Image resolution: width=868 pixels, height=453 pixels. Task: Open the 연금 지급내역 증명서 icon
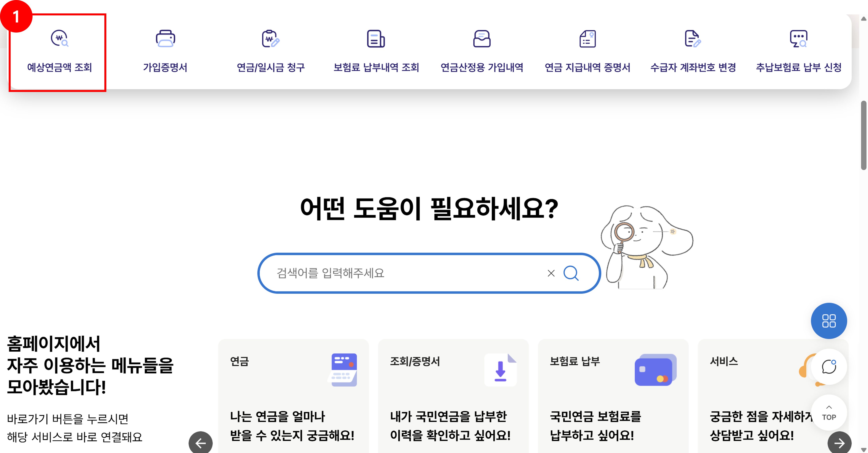[x=587, y=39]
